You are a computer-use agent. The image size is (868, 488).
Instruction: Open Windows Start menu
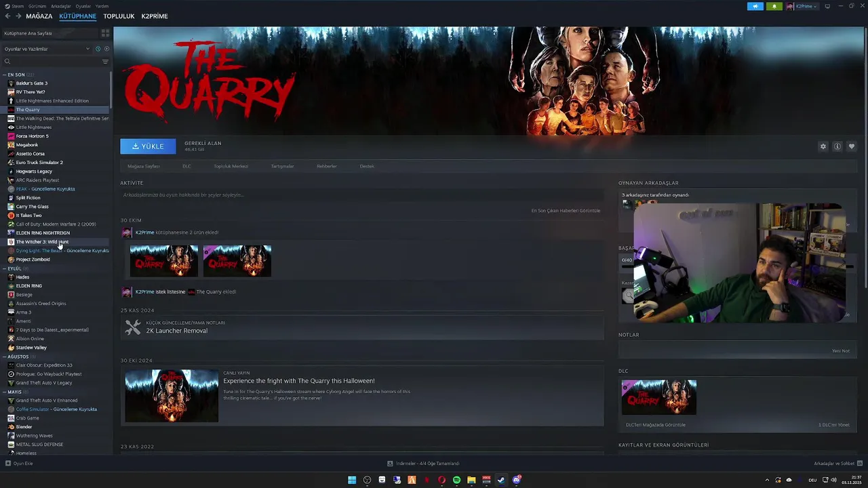[352, 480]
